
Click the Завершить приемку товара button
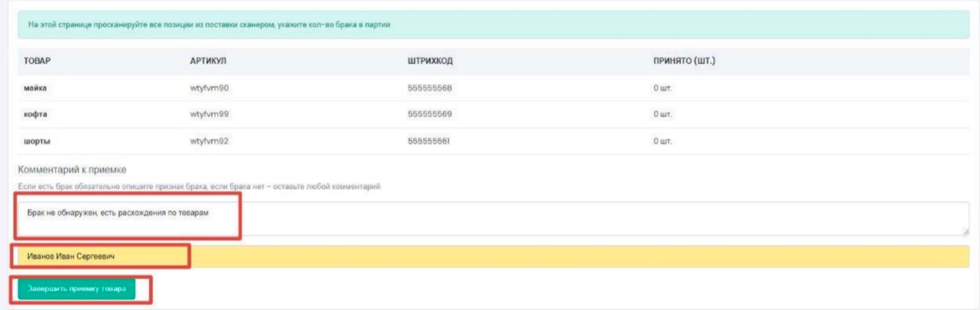pyautogui.click(x=76, y=289)
